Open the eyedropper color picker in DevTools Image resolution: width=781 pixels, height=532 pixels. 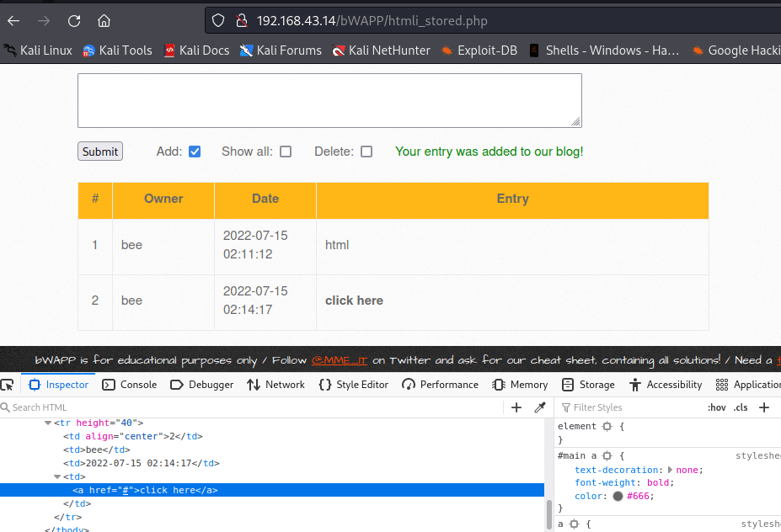point(541,407)
